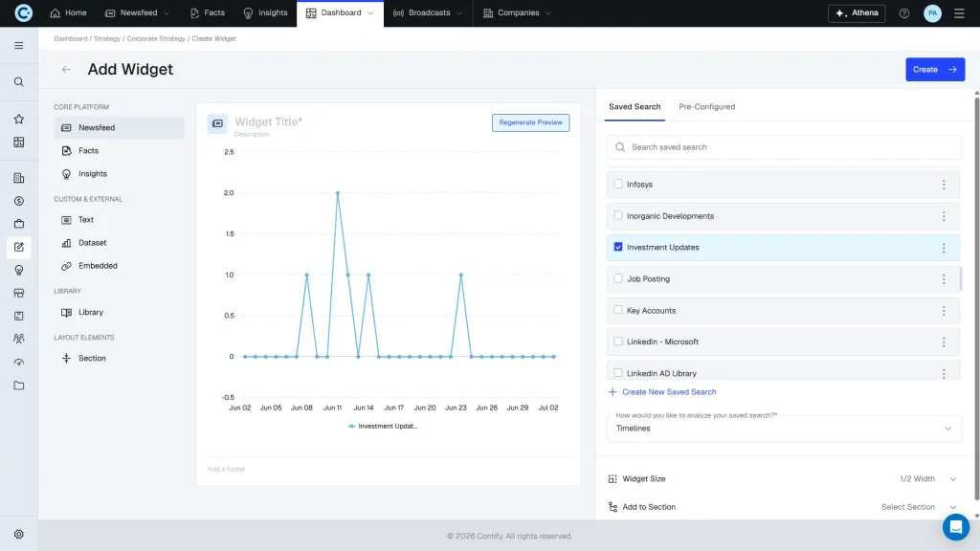Tick the Job Posting checkbox
This screenshot has height=551, width=980.
[618, 278]
